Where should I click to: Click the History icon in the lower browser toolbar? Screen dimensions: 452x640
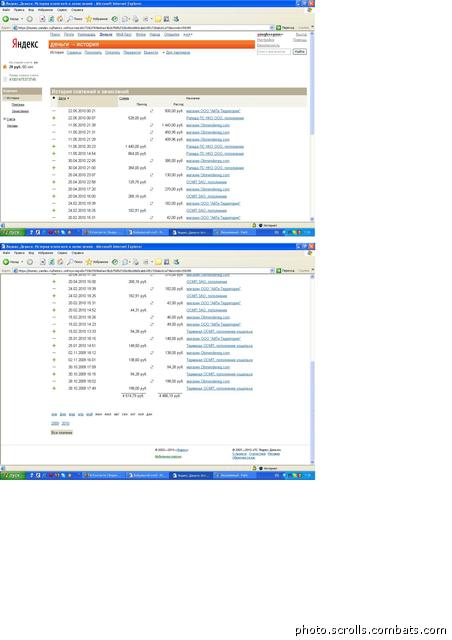(x=115, y=262)
